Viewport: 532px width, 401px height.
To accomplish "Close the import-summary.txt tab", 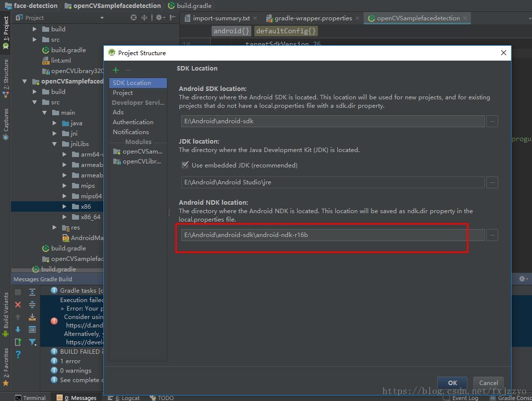I will pyautogui.click(x=255, y=18).
